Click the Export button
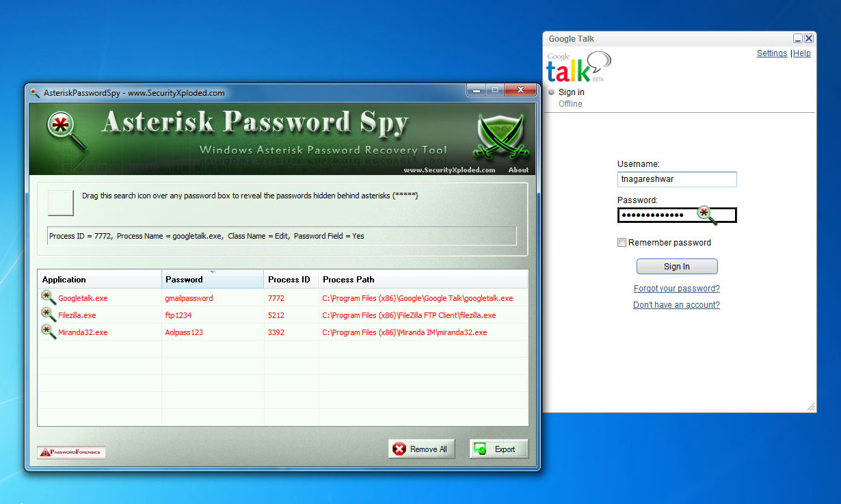This screenshot has width=841, height=504. point(499,449)
